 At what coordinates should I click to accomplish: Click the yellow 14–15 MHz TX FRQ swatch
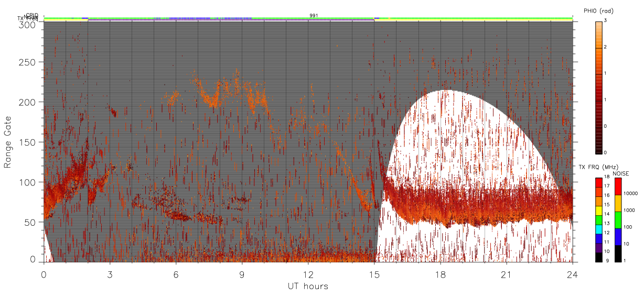click(598, 211)
